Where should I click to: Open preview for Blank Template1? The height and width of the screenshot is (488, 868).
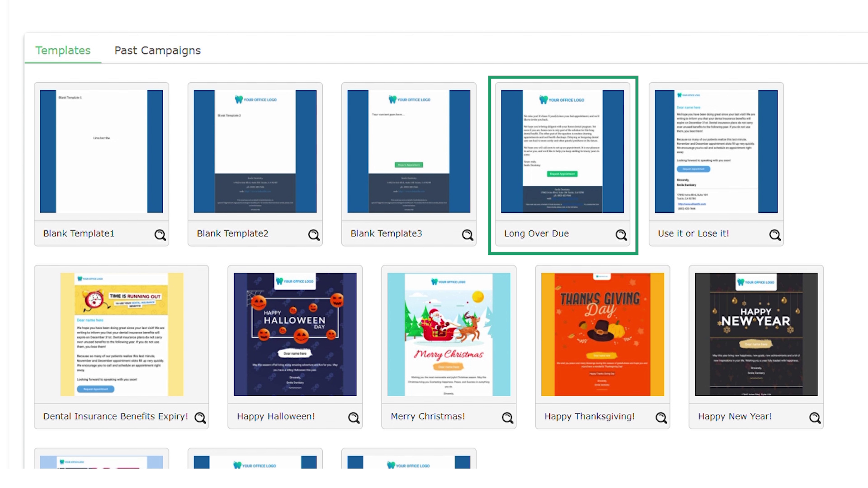(x=160, y=235)
